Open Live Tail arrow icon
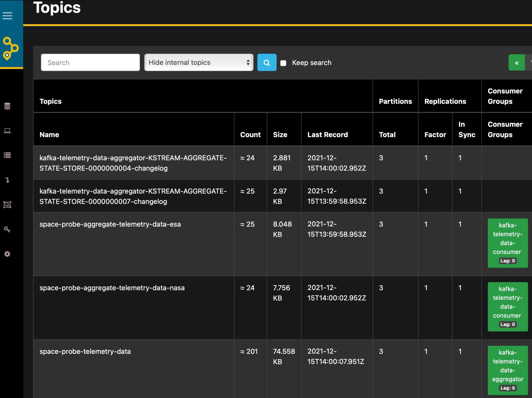 tap(7, 180)
